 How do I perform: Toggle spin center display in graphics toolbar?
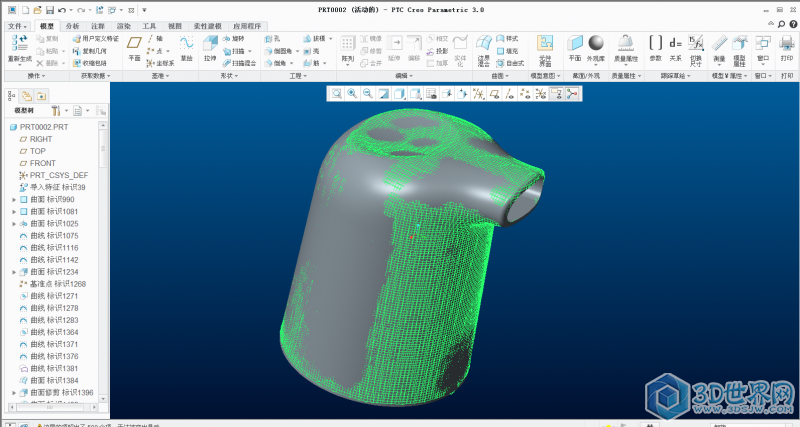point(572,93)
